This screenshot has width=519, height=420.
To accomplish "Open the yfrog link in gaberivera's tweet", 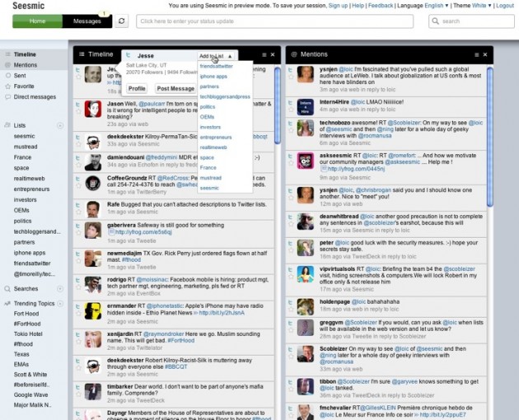I will click(x=143, y=232).
